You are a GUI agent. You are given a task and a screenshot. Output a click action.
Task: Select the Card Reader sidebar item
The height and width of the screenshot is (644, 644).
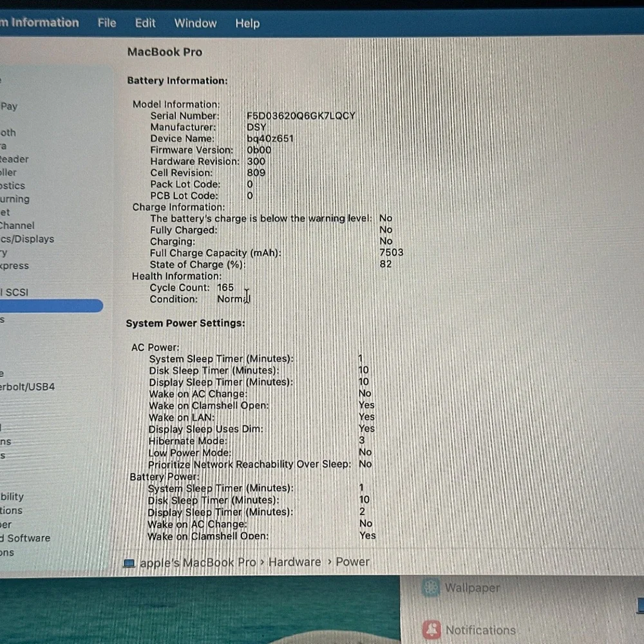[x=14, y=159]
